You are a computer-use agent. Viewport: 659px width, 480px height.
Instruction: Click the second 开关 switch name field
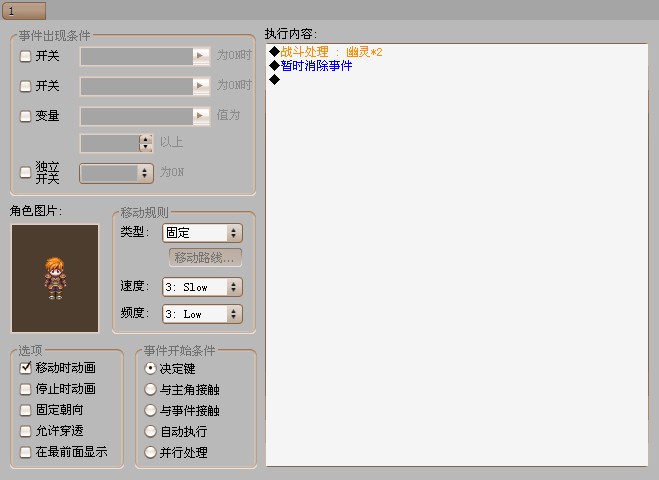[137, 86]
